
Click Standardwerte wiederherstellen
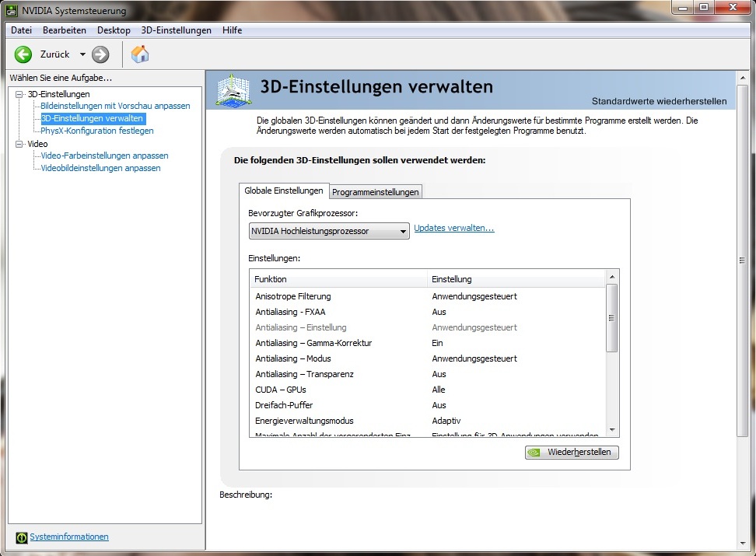pyautogui.click(x=659, y=101)
